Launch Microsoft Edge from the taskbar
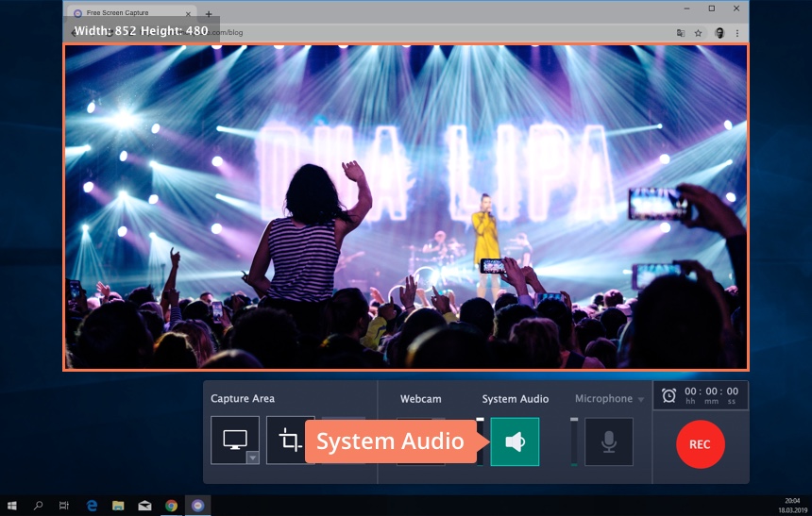This screenshot has height=516, width=812. coord(92,505)
